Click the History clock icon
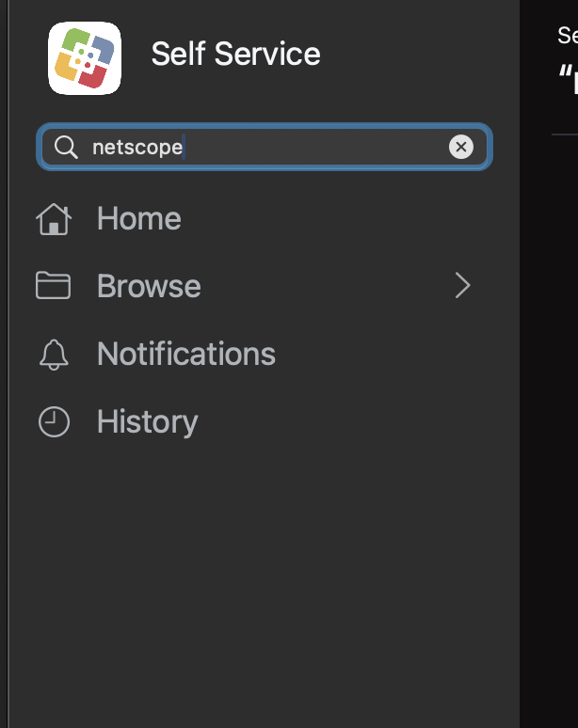Viewport: 578px width, 728px height. (54, 421)
